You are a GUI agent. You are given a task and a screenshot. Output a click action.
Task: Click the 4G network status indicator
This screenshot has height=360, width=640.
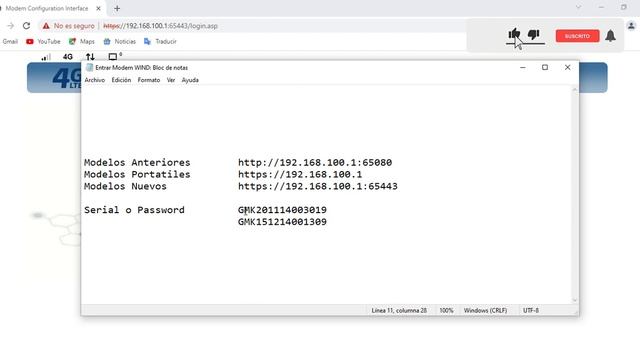(68, 57)
